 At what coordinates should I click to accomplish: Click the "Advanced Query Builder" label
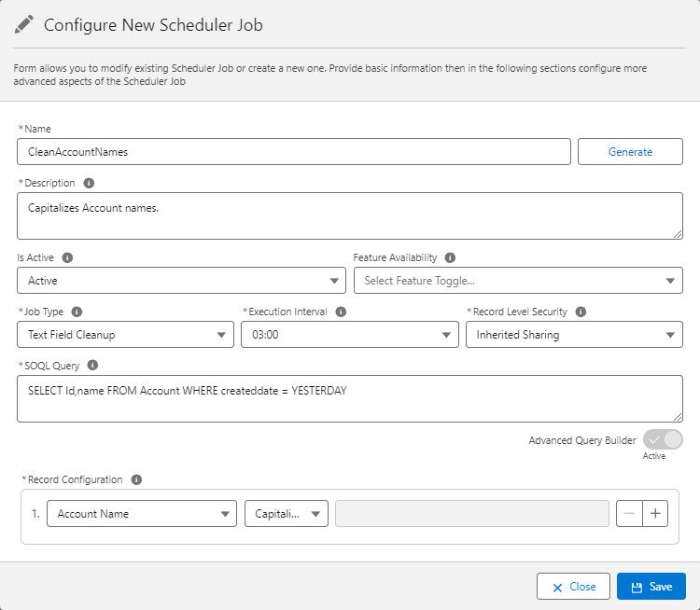(x=582, y=440)
